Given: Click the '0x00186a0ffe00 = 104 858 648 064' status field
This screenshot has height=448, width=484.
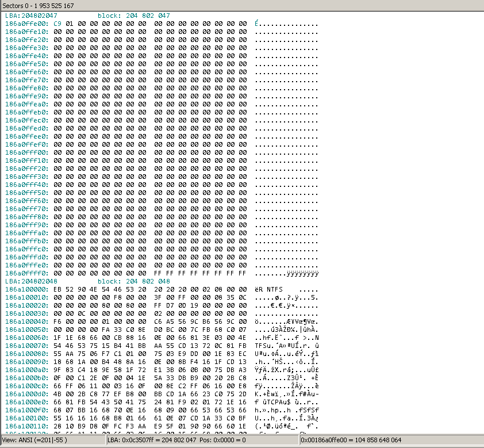Looking at the screenshot, I should [x=391, y=440].
